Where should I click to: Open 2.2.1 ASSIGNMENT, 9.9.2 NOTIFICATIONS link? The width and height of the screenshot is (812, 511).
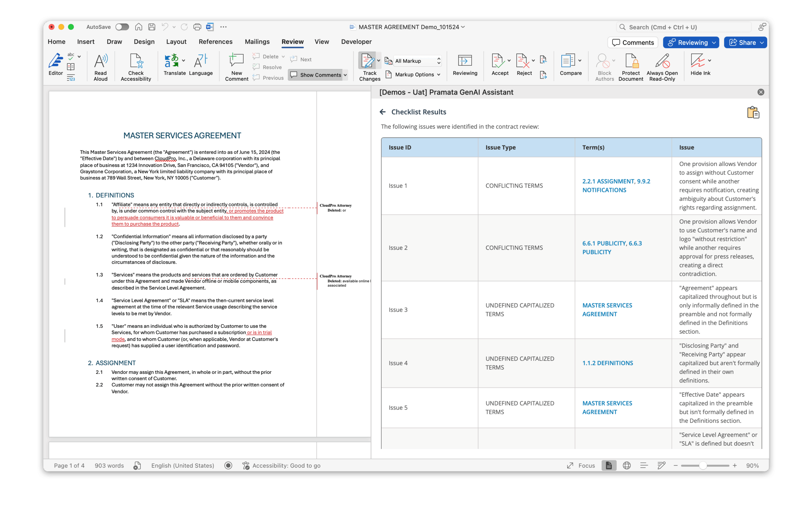click(x=616, y=186)
